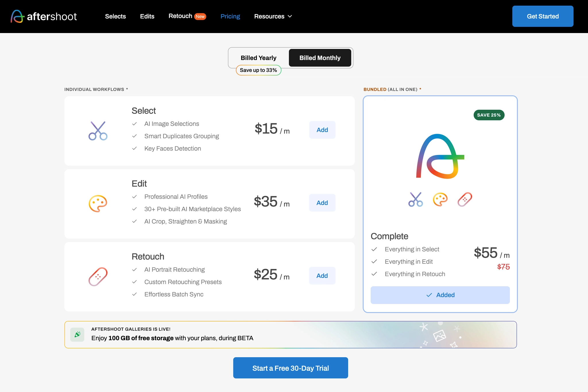Click AI Crop, Straighten & Masking text

pyautogui.click(x=186, y=221)
